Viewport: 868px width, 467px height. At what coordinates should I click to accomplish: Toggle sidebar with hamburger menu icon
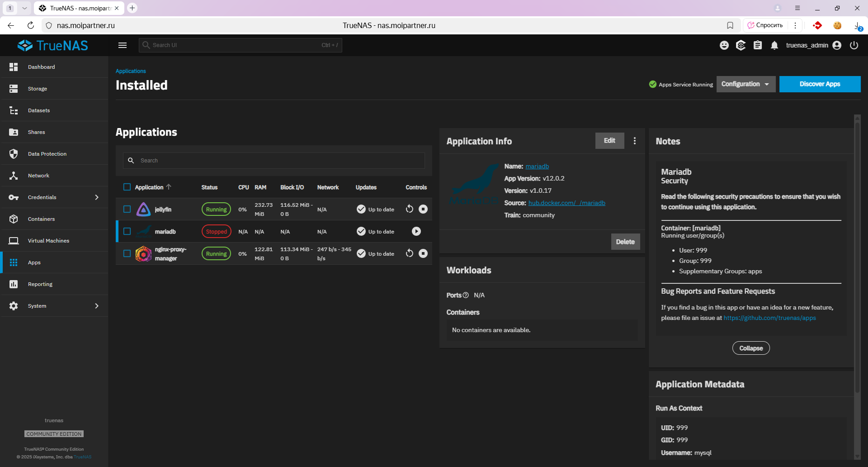point(122,45)
